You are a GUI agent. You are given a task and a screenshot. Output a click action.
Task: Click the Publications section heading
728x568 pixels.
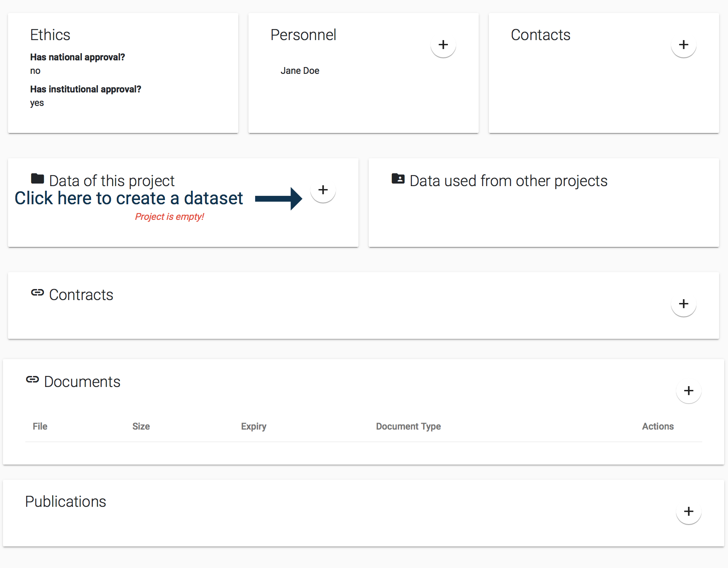(x=66, y=502)
